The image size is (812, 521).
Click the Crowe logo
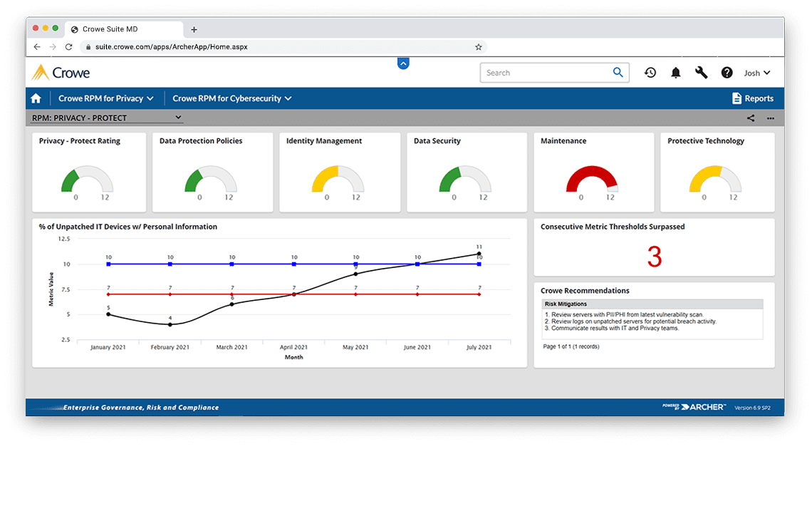tap(60, 72)
